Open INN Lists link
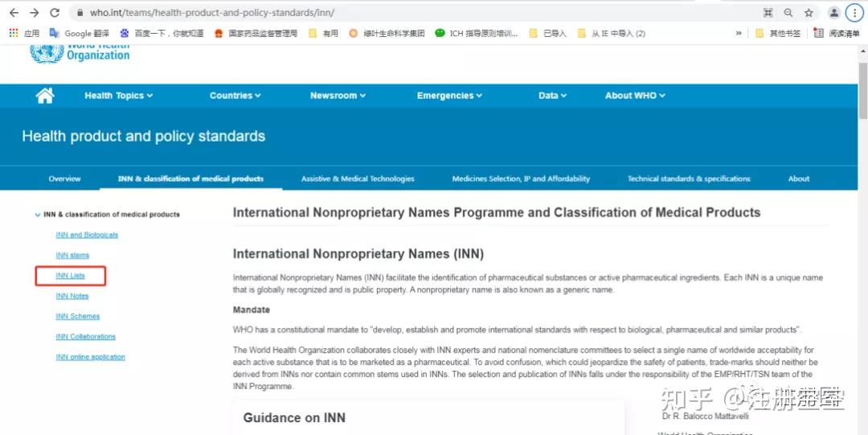 point(70,276)
